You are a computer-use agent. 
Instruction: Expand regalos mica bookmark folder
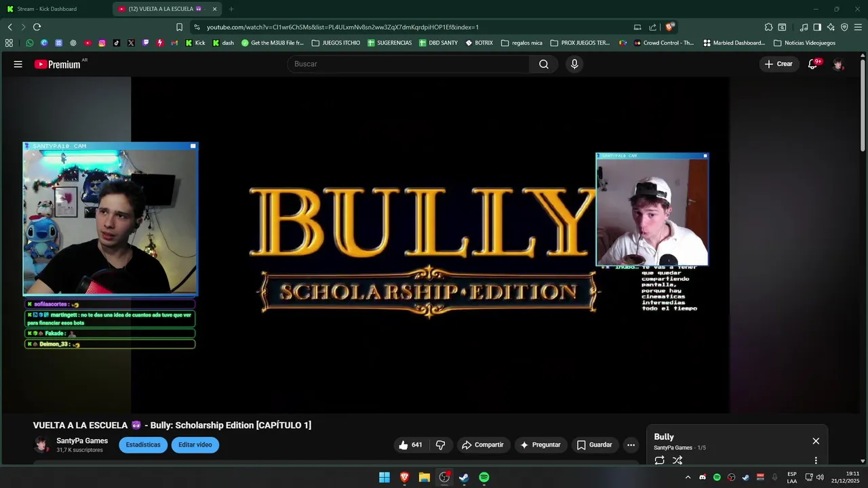coord(521,43)
